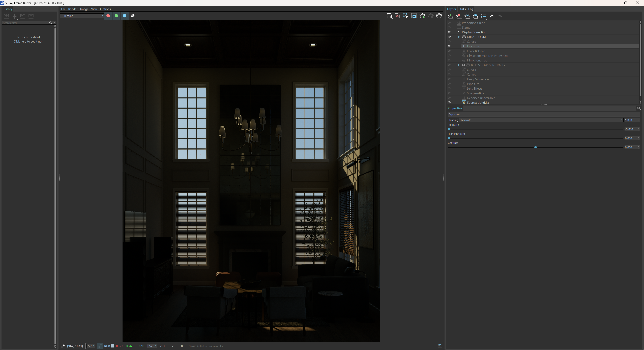Enable the Lens Effects layer visibility

449,88
